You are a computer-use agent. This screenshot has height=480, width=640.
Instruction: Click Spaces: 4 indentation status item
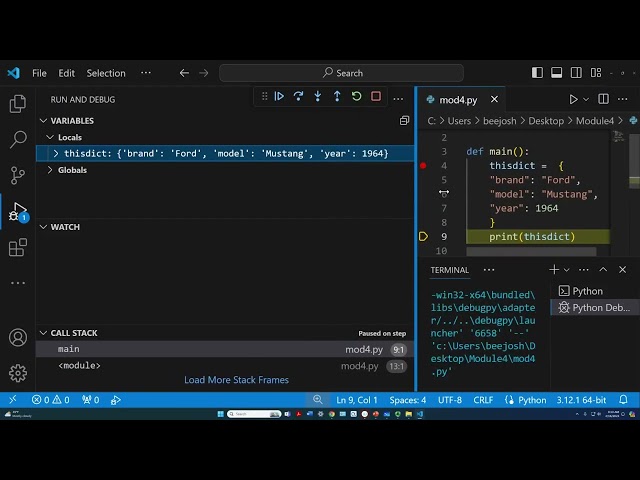click(x=407, y=400)
